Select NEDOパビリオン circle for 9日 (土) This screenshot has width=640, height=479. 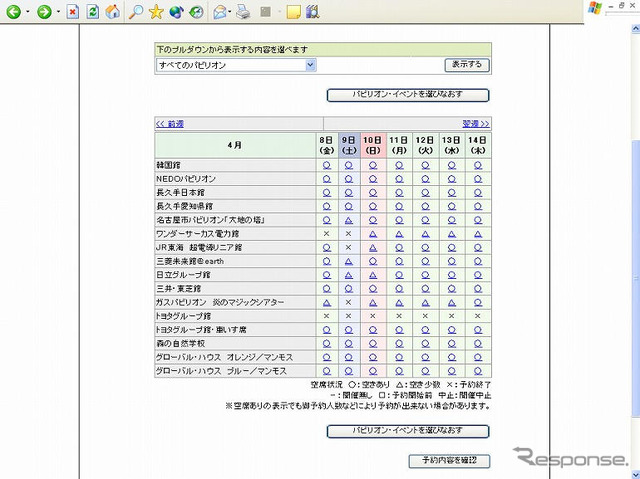click(349, 179)
